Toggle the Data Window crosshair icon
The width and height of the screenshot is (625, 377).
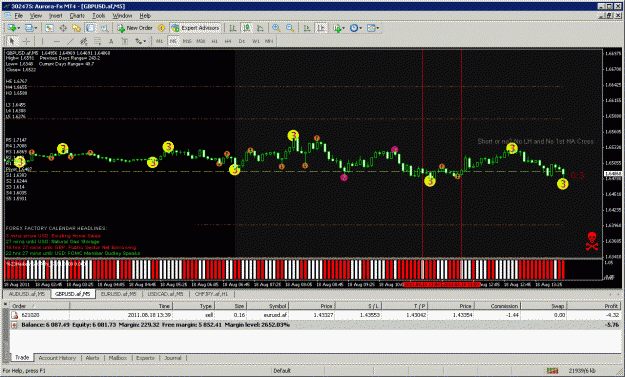click(x=63, y=28)
